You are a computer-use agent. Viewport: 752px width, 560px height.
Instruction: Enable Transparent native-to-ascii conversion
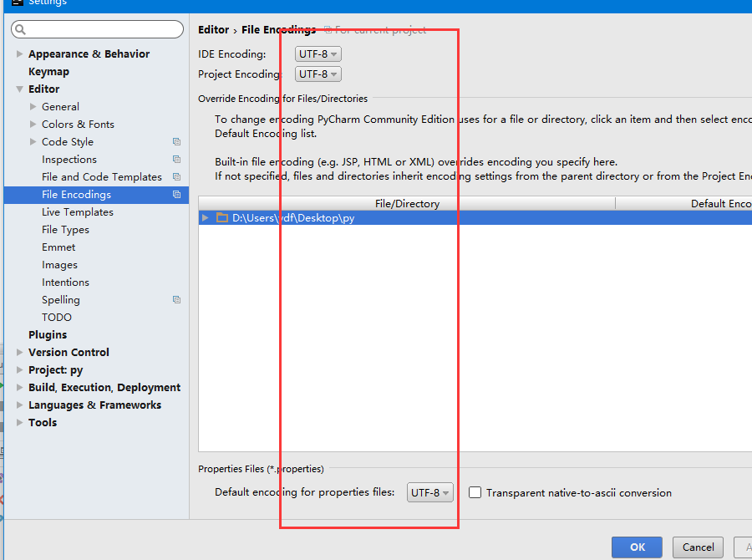click(x=475, y=493)
